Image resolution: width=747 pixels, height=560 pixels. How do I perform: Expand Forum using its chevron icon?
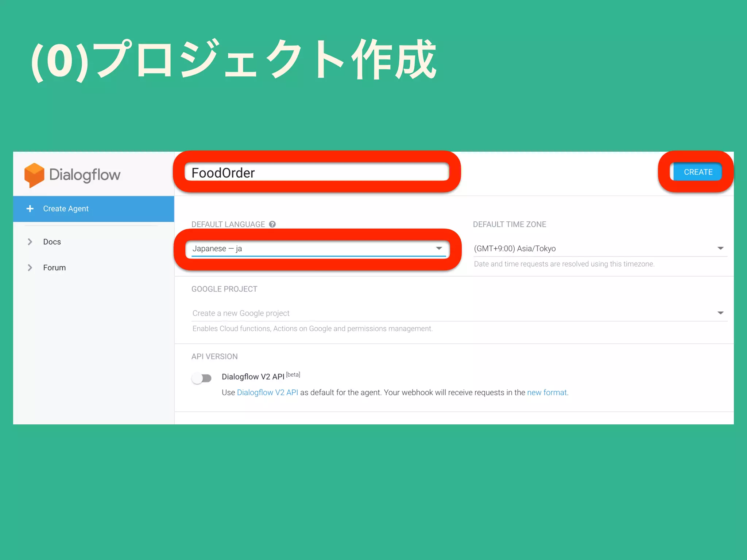click(x=30, y=268)
